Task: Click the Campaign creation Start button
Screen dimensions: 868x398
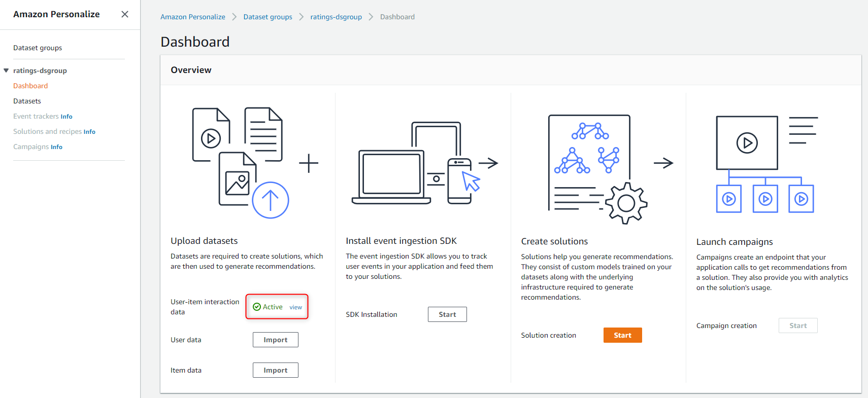Action: click(x=798, y=325)
